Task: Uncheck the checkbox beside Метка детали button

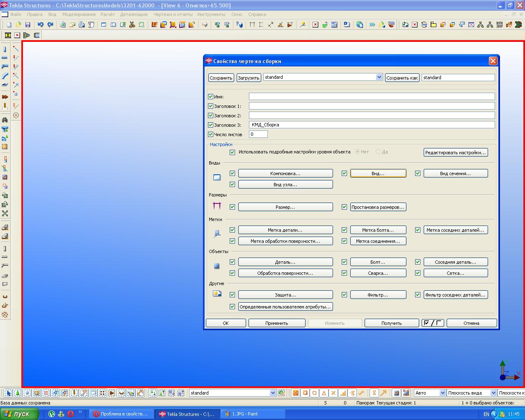Action: tap(232, 230)
